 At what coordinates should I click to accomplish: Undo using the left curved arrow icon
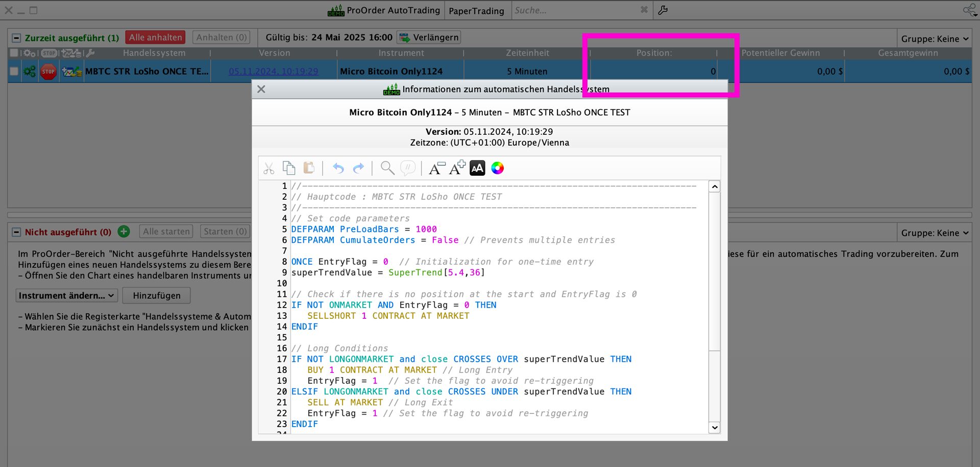(338, 168)
